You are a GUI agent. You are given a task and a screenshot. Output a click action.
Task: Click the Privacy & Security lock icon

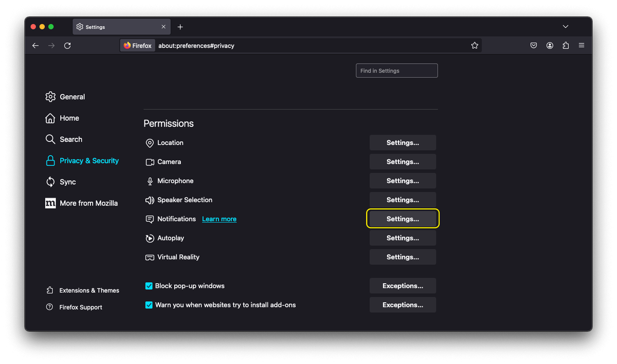coord(50,160)
